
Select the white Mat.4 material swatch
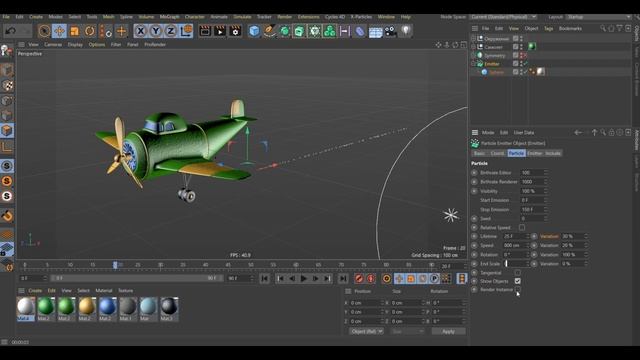(26, 309)
